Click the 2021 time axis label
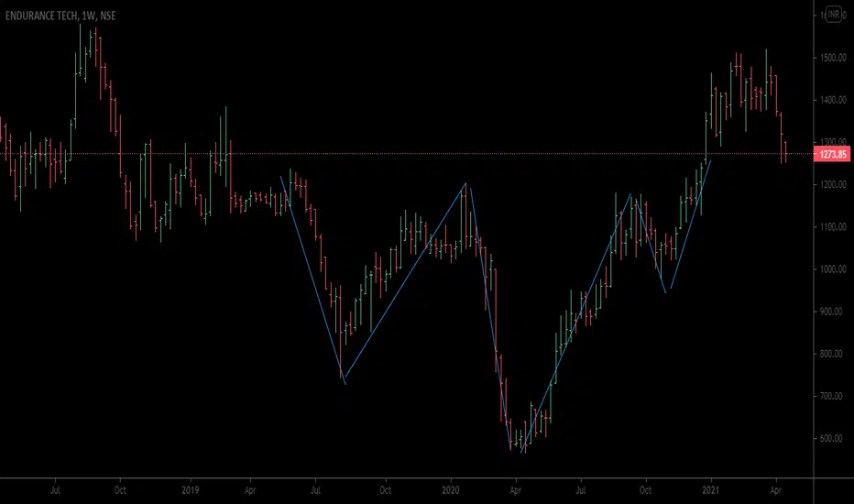Screen dimensions: 854x504 [710, 490]
